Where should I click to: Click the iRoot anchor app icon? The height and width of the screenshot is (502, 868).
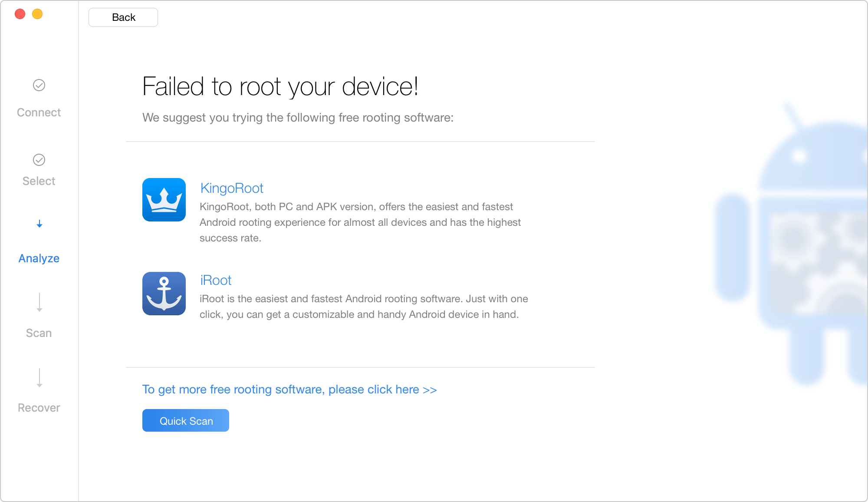tap(164, 294)
